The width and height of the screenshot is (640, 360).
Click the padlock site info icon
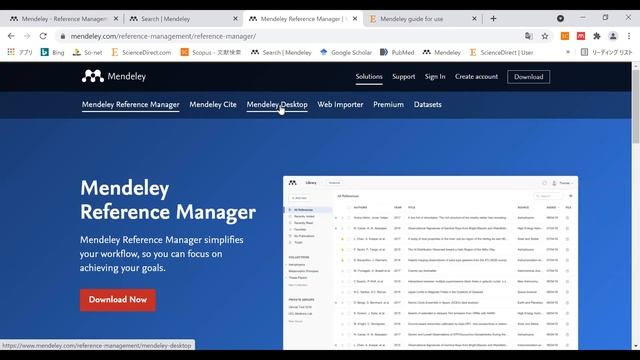[x=62, y=36]
